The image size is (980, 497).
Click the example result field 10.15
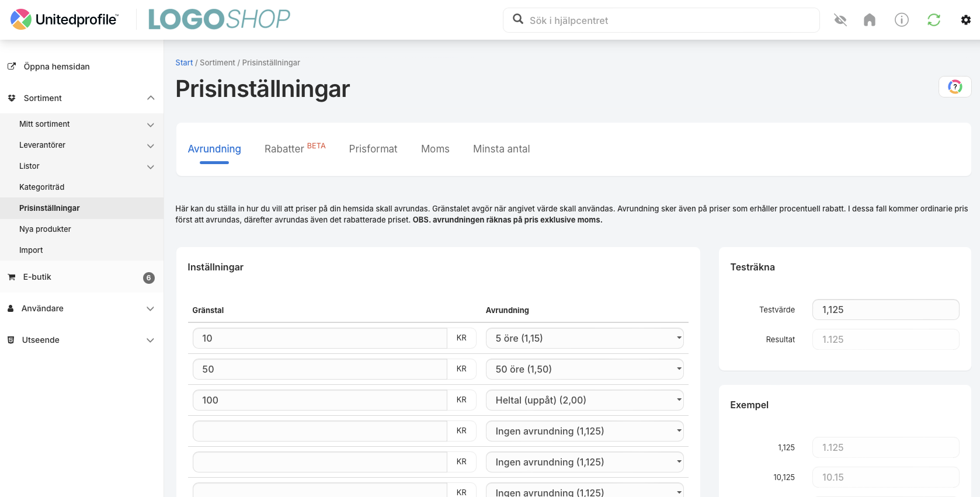pos(885,477)
